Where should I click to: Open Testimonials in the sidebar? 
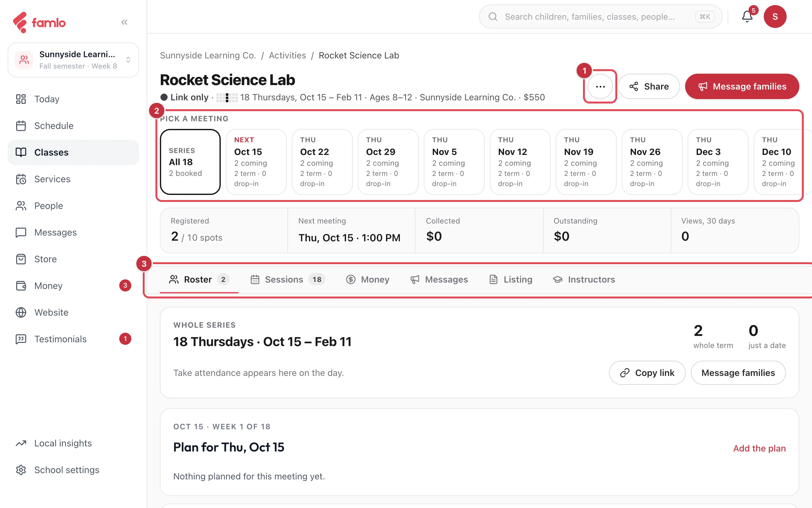pos(73,339)
